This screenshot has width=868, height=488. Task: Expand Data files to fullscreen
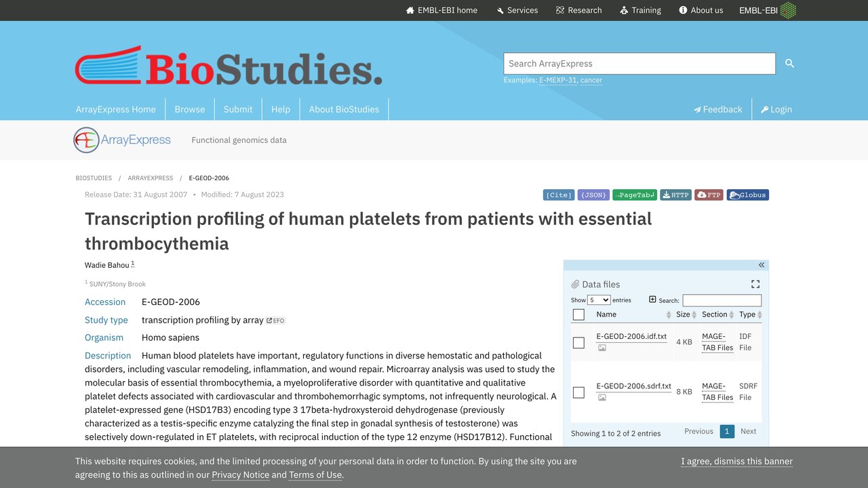tap(755, 284)
